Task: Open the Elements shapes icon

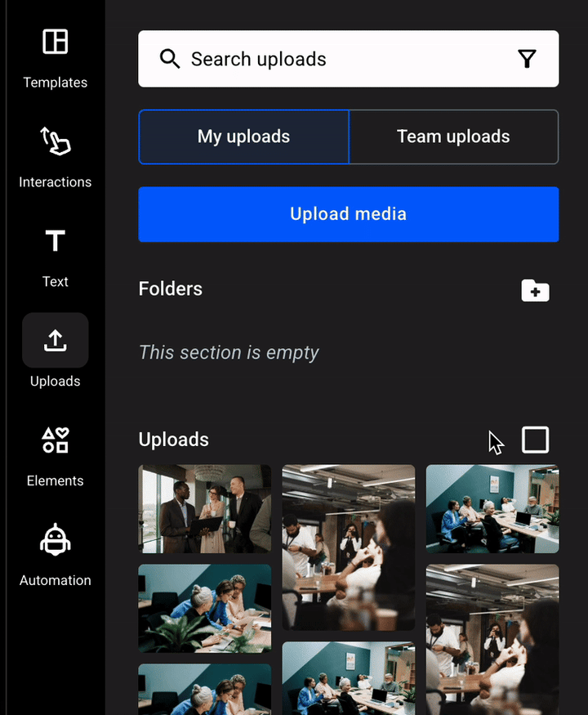Action: pos(56,440)
